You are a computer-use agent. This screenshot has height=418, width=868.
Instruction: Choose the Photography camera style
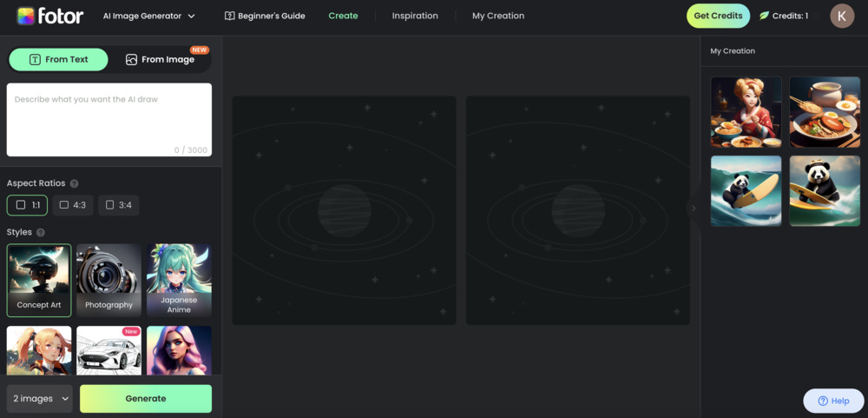tap(108, 280)
